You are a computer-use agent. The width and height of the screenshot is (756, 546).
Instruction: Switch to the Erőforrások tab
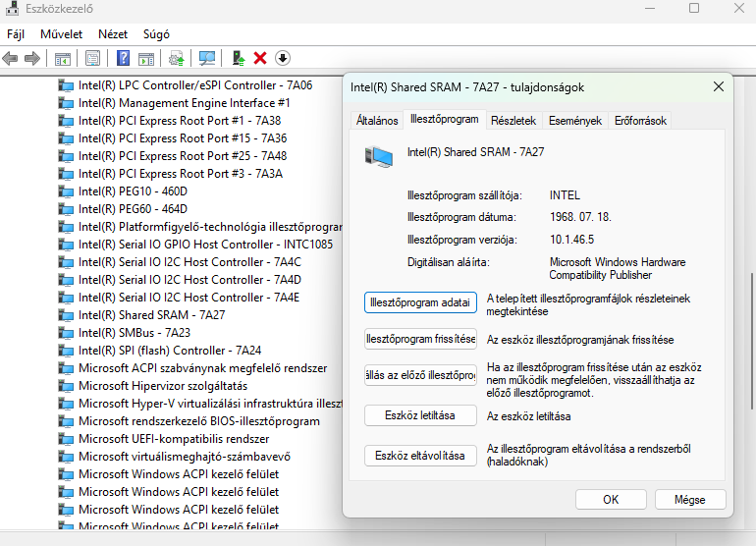tap(640, 121)
